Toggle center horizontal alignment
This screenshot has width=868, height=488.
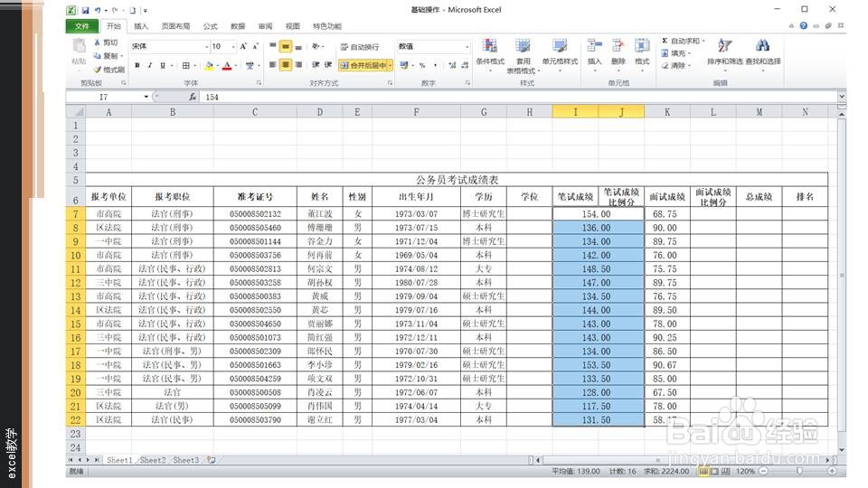tap(286, 65)
